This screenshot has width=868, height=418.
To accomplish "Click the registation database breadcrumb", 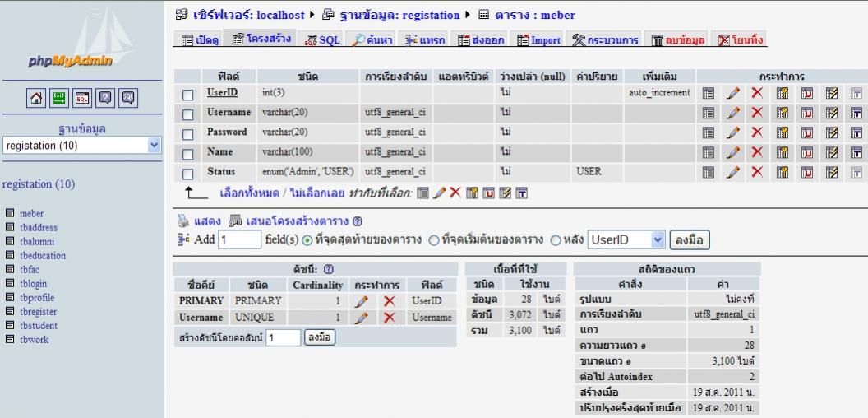I will 399,15.
